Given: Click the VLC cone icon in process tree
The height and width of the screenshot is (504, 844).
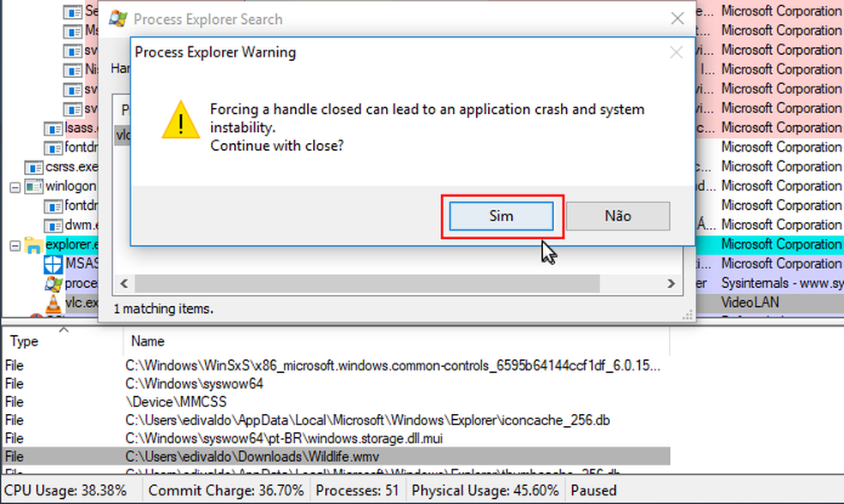Looking at the screenshot, I should (x=53, y=303).
